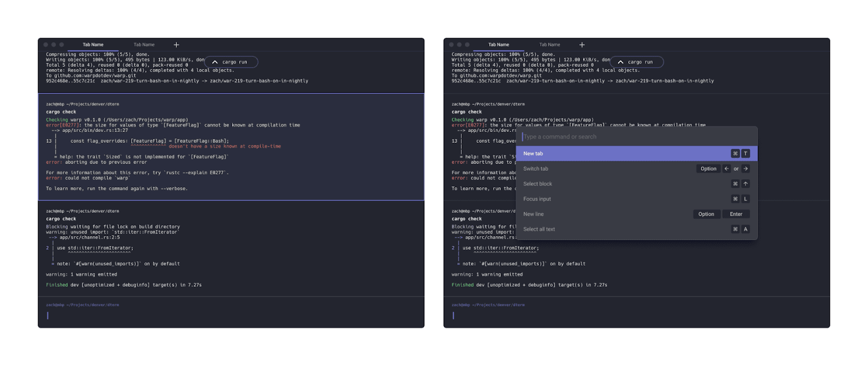Viewport: 868px width, 366px height.
Task: Click the up arrow key icon in the Select block row
Action: [746, 184]
